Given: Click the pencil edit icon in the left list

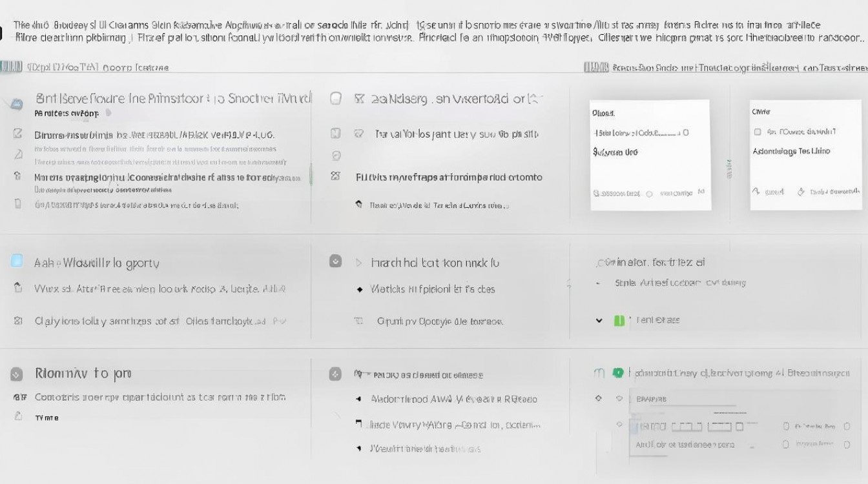Looking at the screenshot, I should (18, 134).
